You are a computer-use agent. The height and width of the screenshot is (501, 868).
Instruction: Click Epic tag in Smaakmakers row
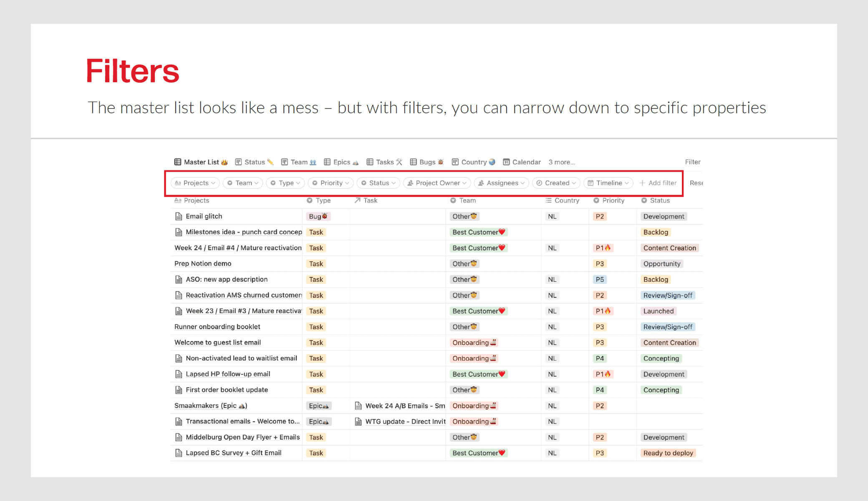[319, 405]
